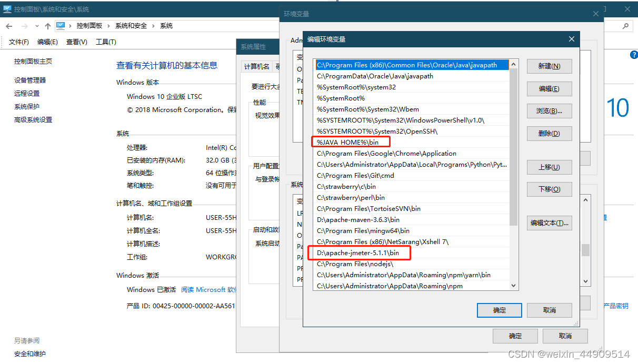Open 安全和维护 link
Screen dimensions: 638x364
pos(30,354)
